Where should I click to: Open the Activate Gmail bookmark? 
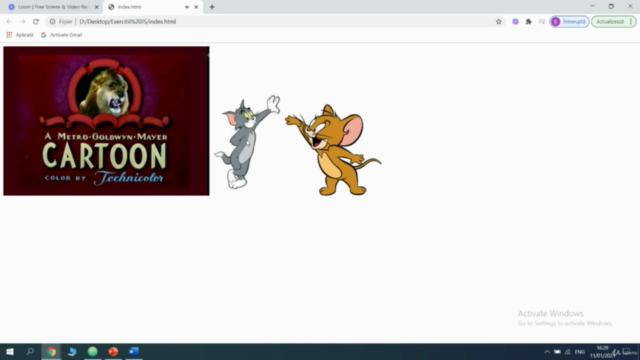[62, 35]
